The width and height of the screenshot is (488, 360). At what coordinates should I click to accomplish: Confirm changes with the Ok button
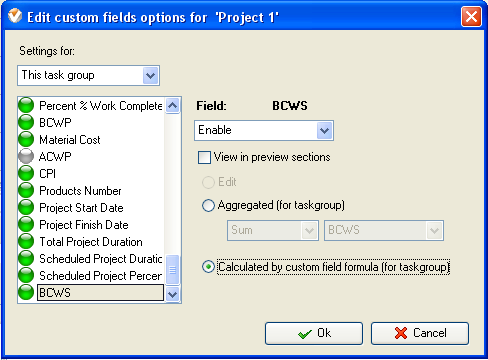[314, 333]
